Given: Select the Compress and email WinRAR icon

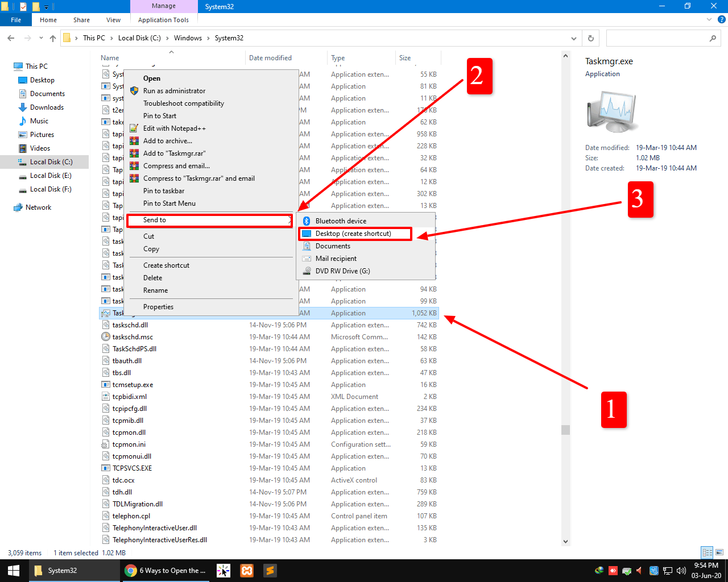Looking at the screenshot, I should point(134,166).
